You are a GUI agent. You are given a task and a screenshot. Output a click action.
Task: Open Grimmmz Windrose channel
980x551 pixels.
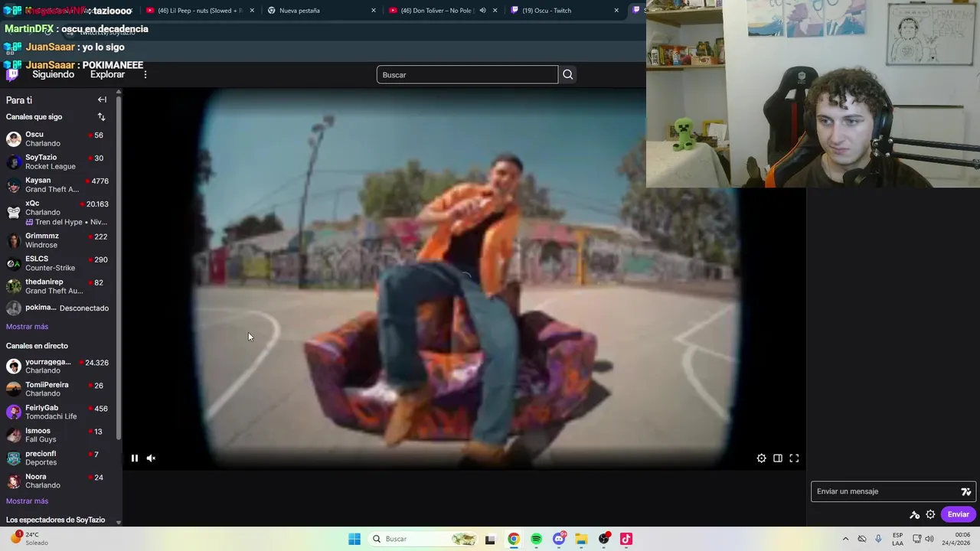click(x=60, y=240)
